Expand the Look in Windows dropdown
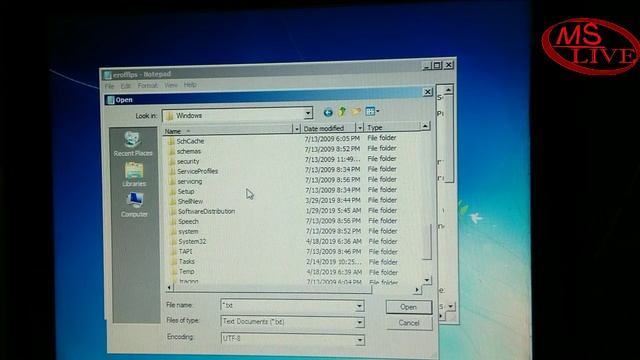Image resolution: width=640 pixels, height=360 pixels. pos(308,113)
